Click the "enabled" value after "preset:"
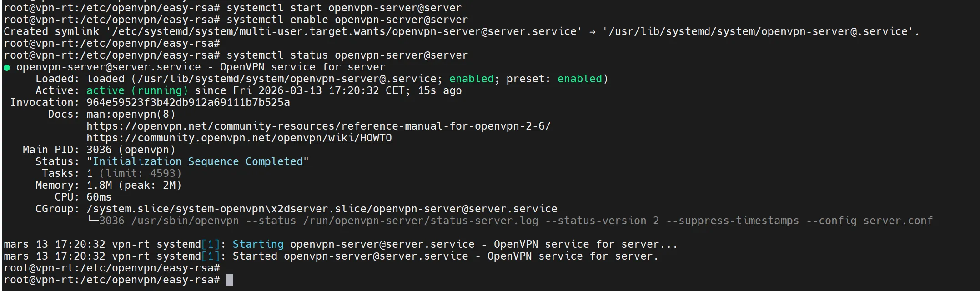Viewport: 980px width, 291px height. (x=579, y=79)
